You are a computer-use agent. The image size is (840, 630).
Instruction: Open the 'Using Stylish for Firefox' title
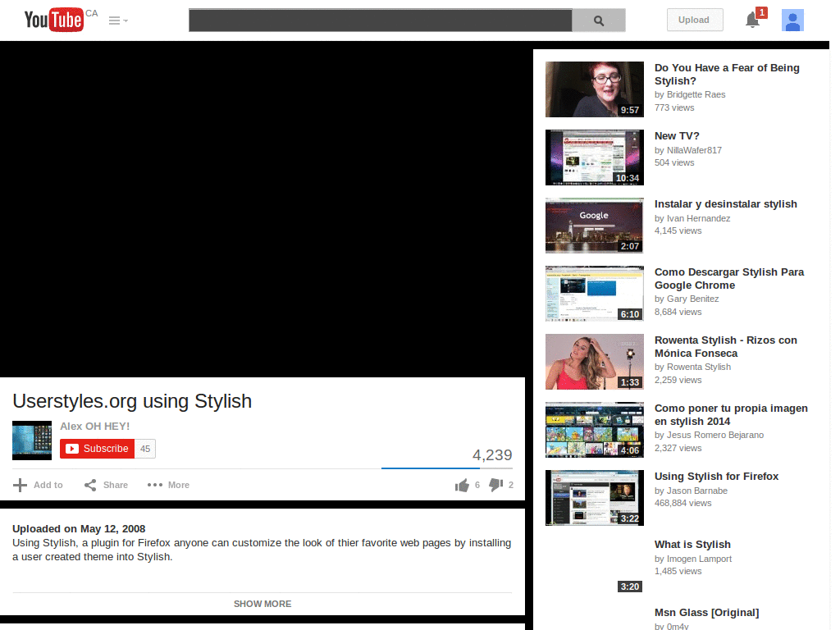[x=717, y=477]
